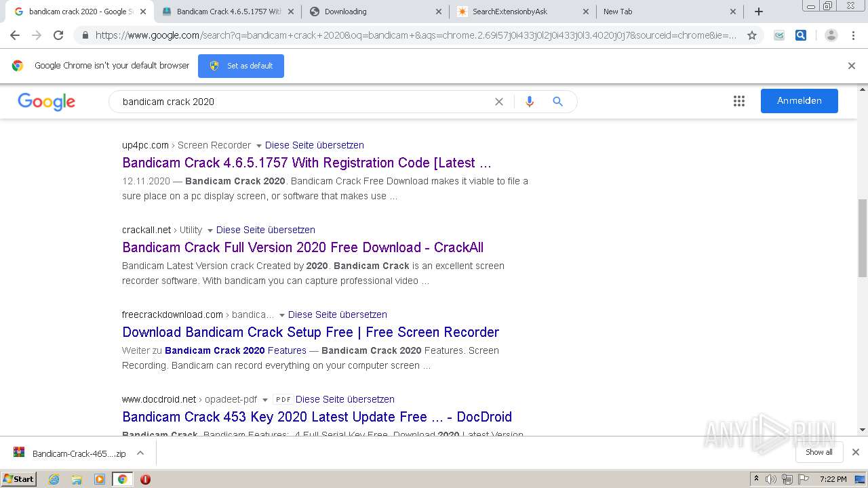Bookmark this page with the star icon

pos(751,35)
